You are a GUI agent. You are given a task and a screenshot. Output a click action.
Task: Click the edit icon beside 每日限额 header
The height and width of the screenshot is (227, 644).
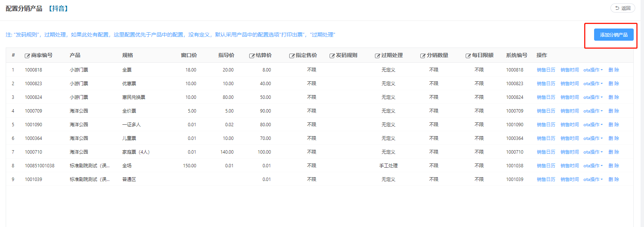click(x=468, y=56)
